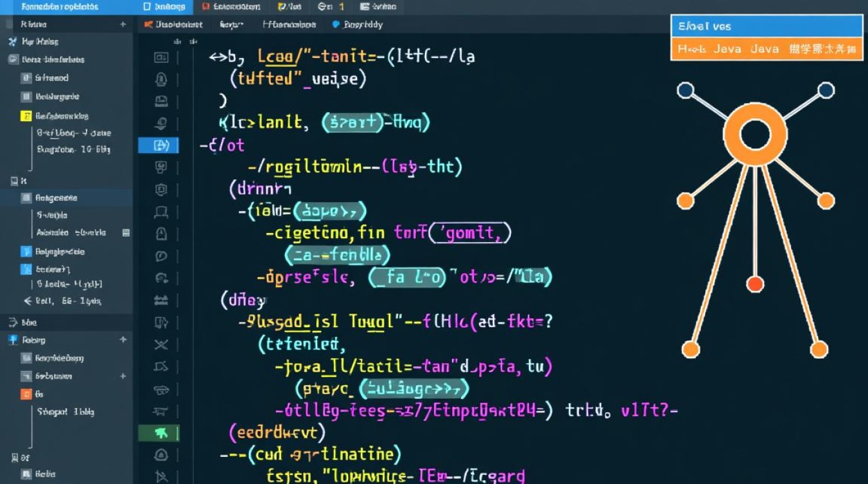This screenshot has width=868, height=484.
Task: Click the plus button at the sidebar header
Action: pos(123,25)
